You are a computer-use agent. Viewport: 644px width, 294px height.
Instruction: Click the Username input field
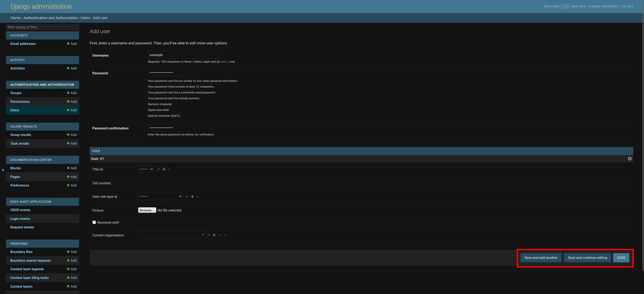tap(184, 55)
